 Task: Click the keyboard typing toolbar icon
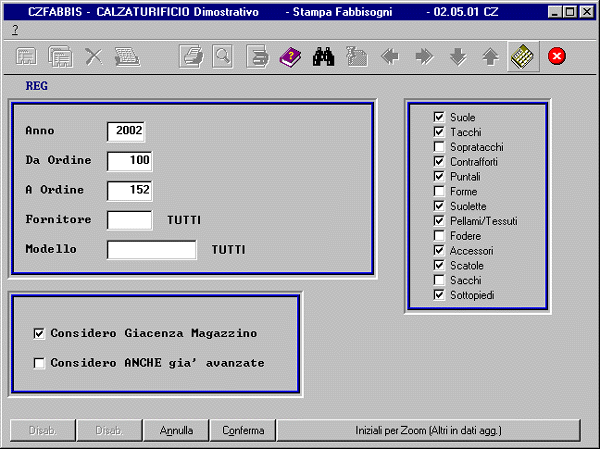click(127, 57)
